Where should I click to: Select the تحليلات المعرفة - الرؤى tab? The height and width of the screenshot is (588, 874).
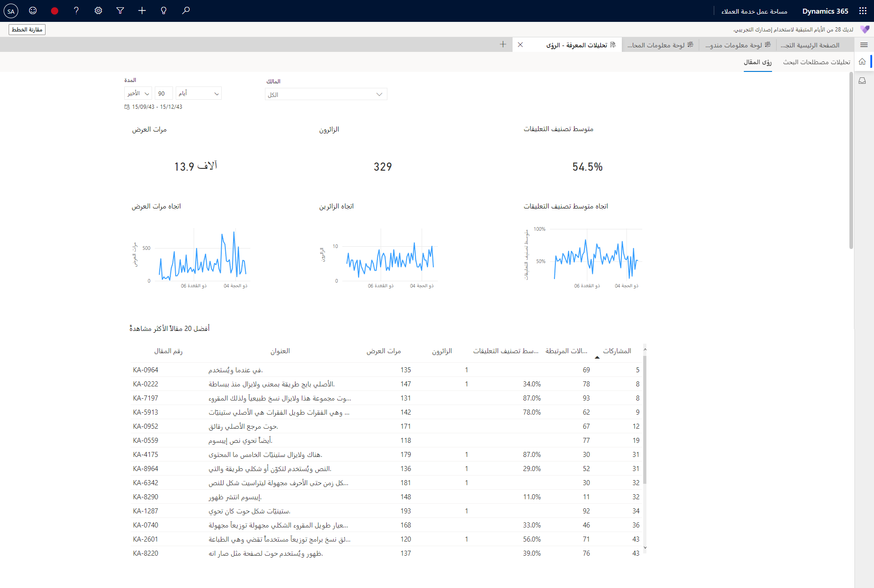tap(576, 45)
